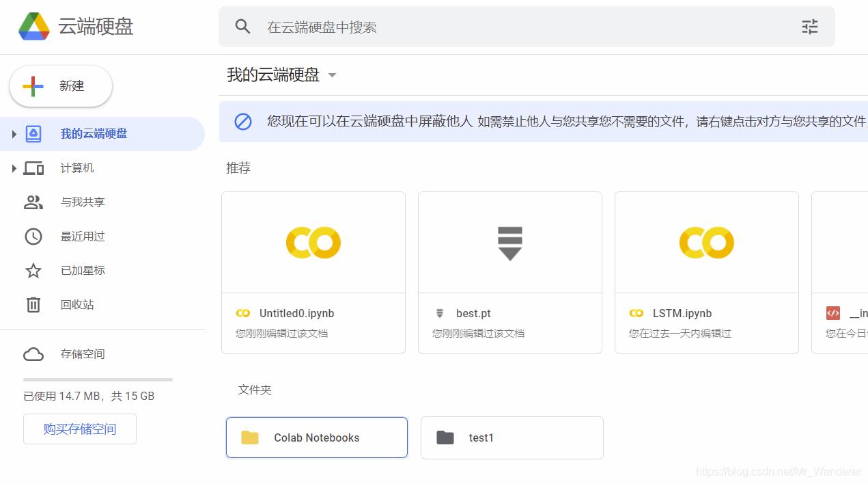868x484 pixels.
Task: Click the 与我共享 people icon
Action: pyautogui.click(x=33, y=202)
